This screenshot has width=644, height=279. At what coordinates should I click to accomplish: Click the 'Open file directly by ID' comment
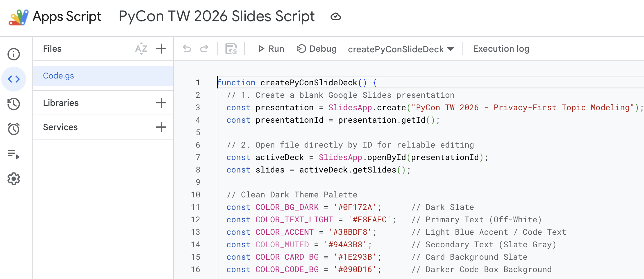click(350, 145)
